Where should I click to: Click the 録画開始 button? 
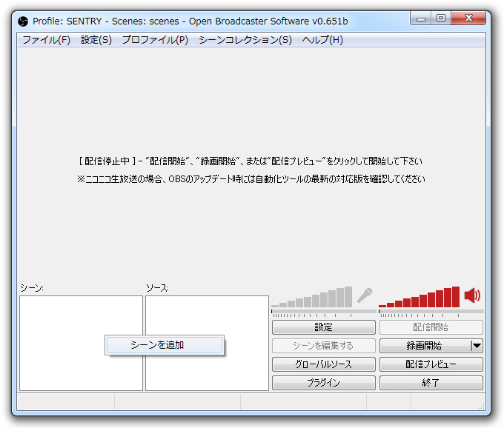[x=425, y=346]
